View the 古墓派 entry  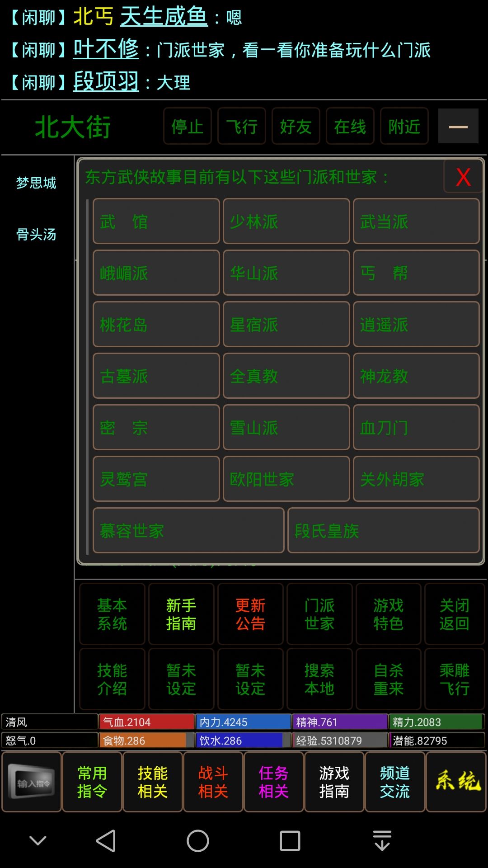click(156, 376)
